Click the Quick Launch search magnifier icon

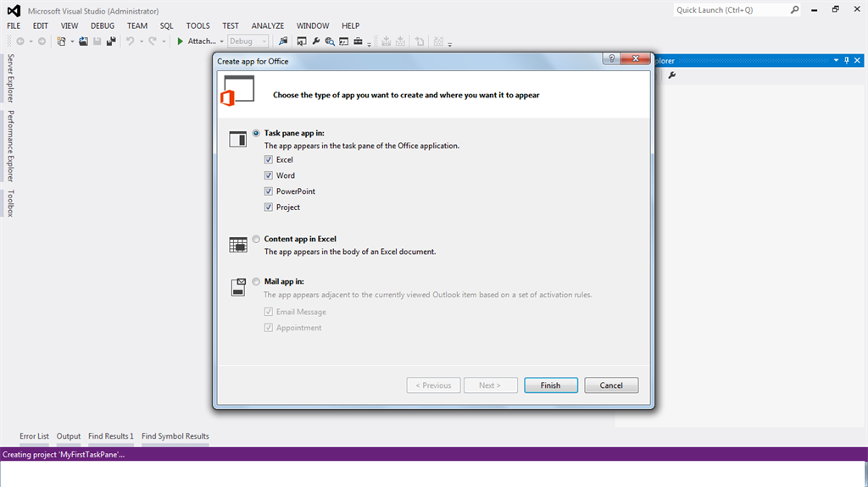pos(794,10)
